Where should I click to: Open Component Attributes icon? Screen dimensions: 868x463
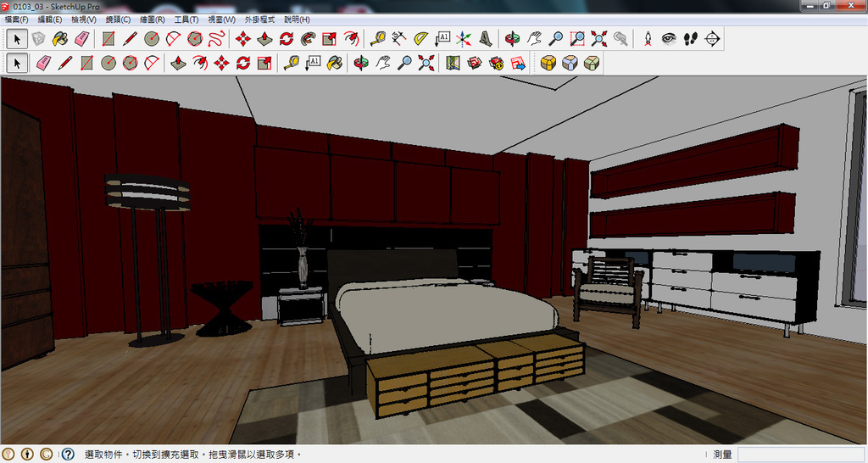591,63
